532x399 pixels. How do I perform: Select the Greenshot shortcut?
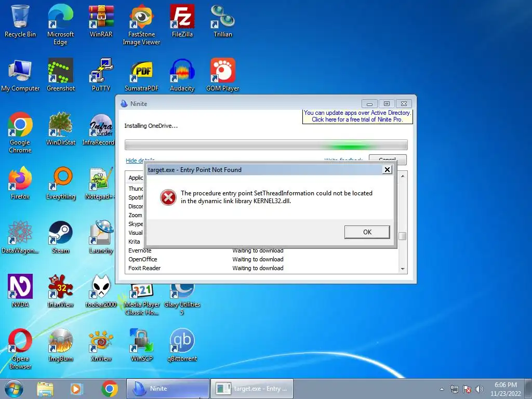(60, 75)
